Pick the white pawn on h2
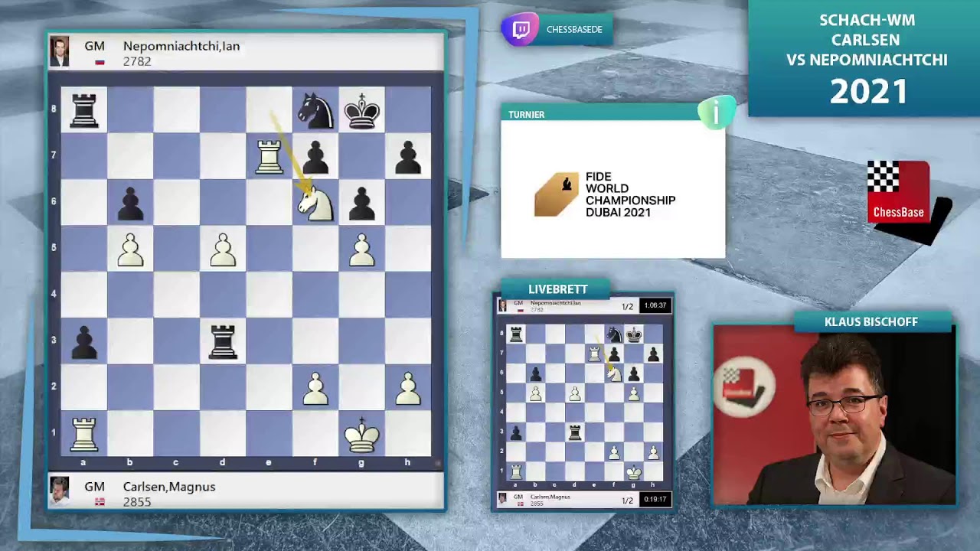980x551 pixels. coord(408,388)
